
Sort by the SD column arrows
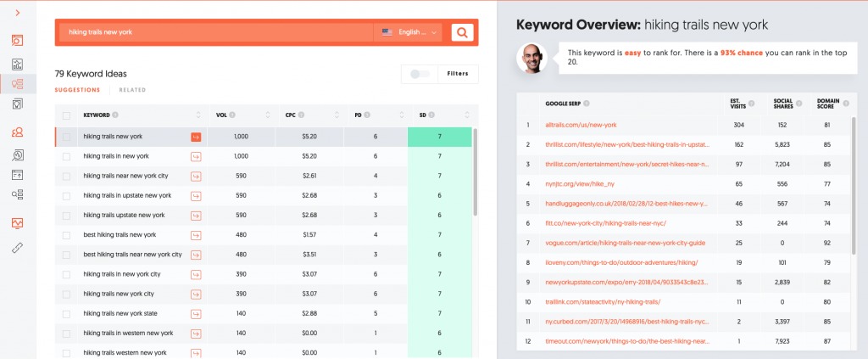pos(467,115)
